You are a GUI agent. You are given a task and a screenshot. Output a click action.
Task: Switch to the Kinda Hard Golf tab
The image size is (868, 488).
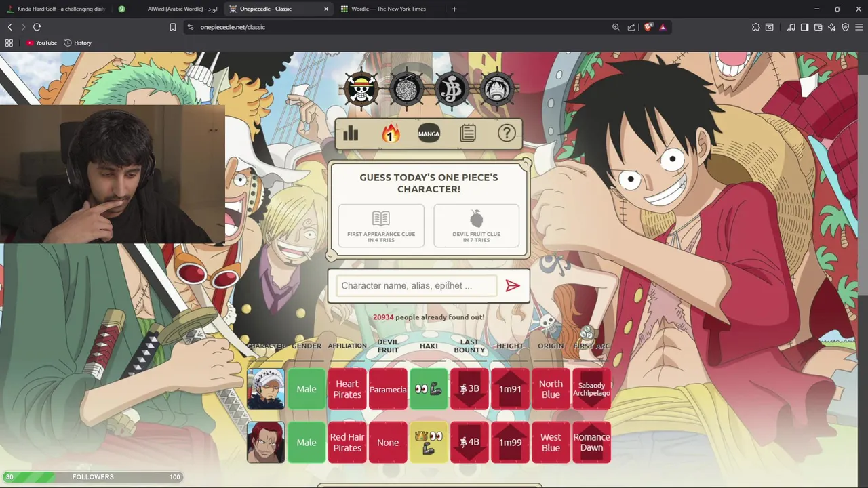[56, 9]
